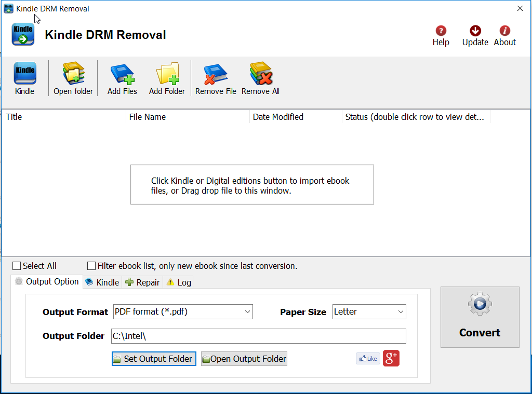Open the About info icon

coord(504,31)
